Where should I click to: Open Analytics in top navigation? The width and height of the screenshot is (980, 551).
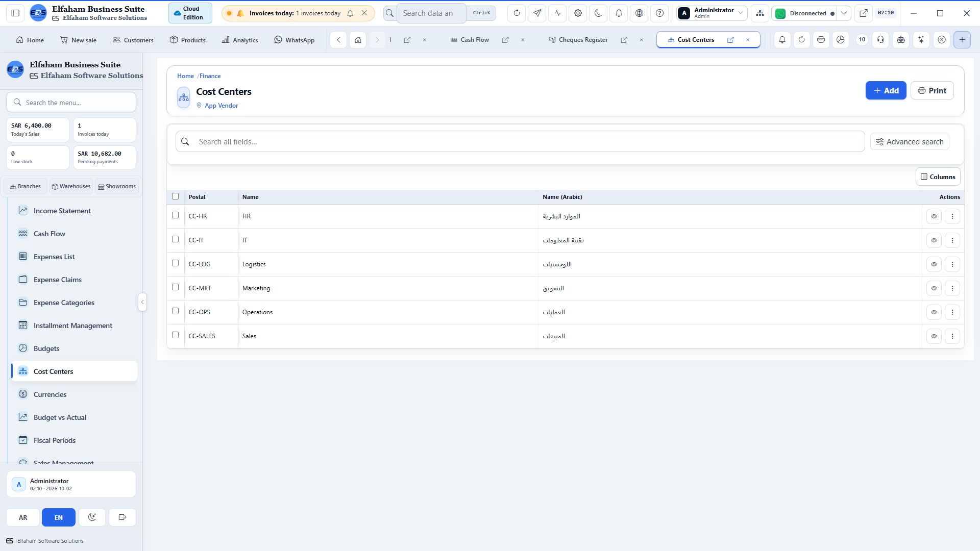[240, 40]
